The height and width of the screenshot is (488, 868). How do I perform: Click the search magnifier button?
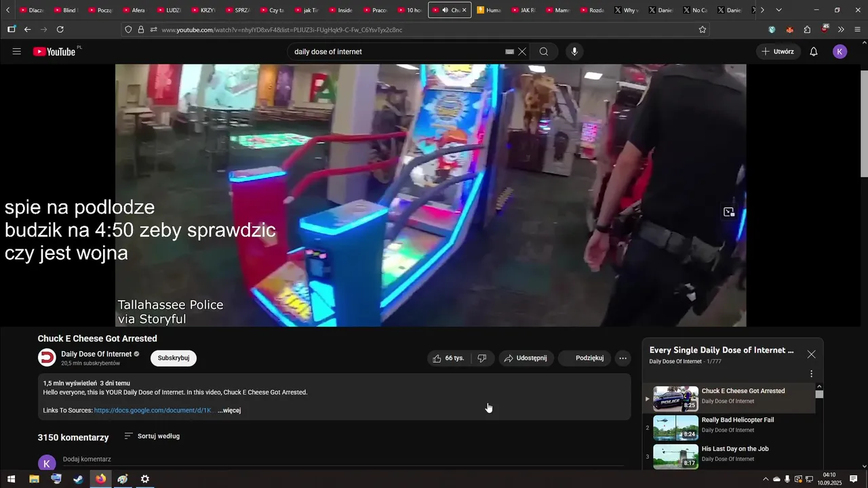pos(544,52)
